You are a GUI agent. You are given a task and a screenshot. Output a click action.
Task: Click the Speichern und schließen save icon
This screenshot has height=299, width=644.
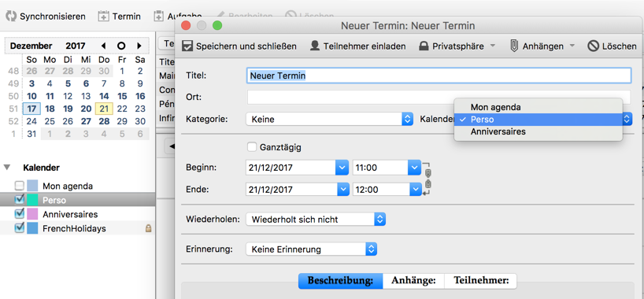[x=187, y=46]
